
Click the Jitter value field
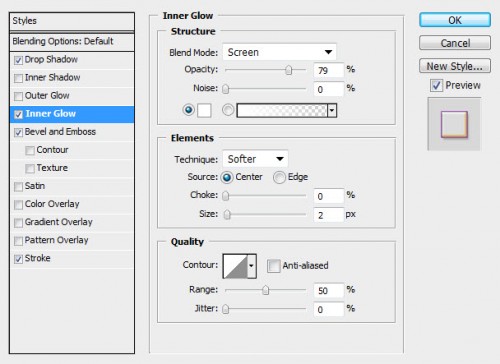click(x=328, y=310)
